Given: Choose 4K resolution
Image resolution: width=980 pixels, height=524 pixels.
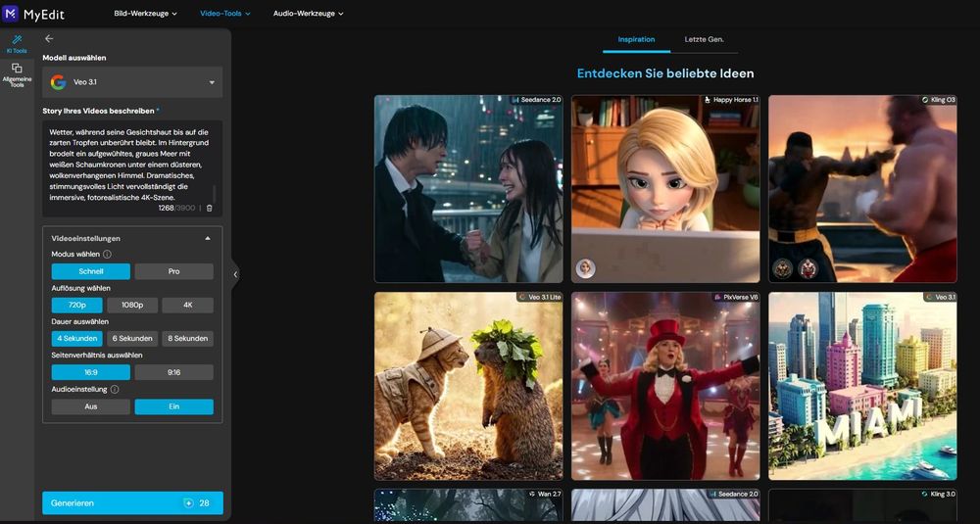Looking at the screenshot, I should pyautogui.click(x=187, y=306).
